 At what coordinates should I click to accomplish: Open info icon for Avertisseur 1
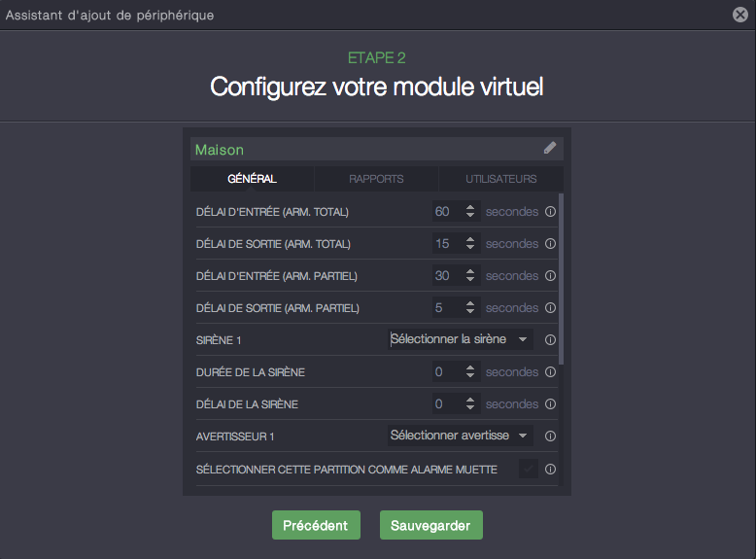point(550,436)
